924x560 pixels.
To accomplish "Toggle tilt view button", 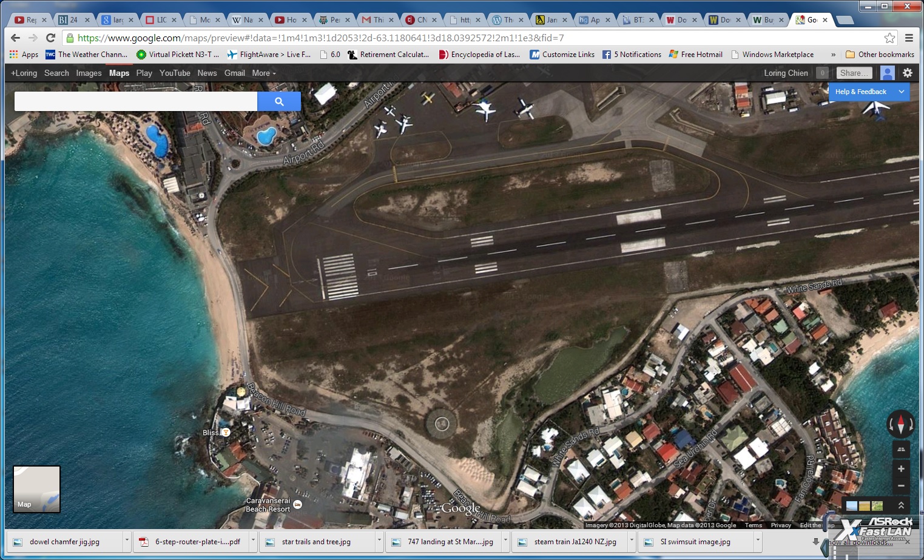I will [x=901, y=449].
